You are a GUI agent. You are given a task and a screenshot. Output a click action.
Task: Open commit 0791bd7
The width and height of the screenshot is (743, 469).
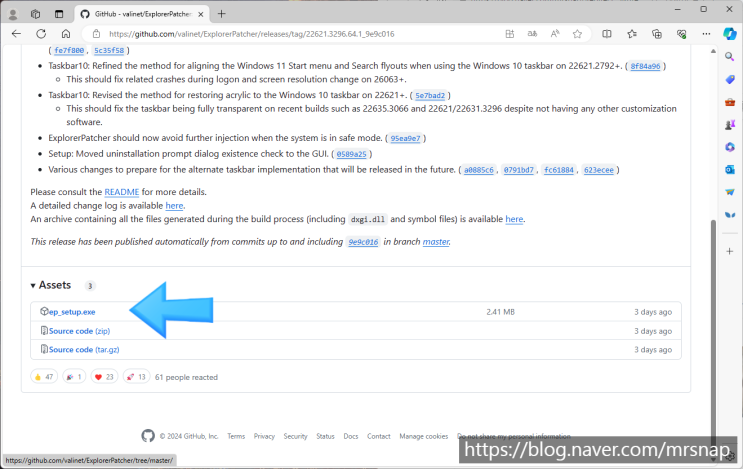(x=518, y=170)
